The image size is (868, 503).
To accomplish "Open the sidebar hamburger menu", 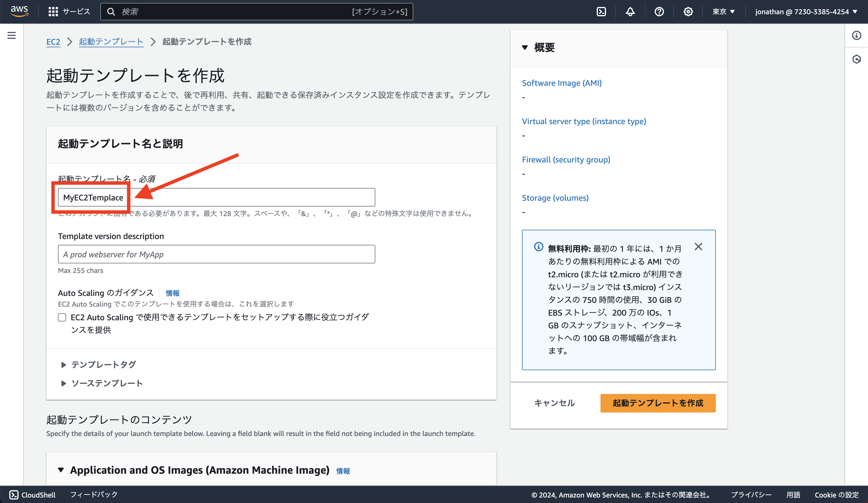I will (12, 35).
